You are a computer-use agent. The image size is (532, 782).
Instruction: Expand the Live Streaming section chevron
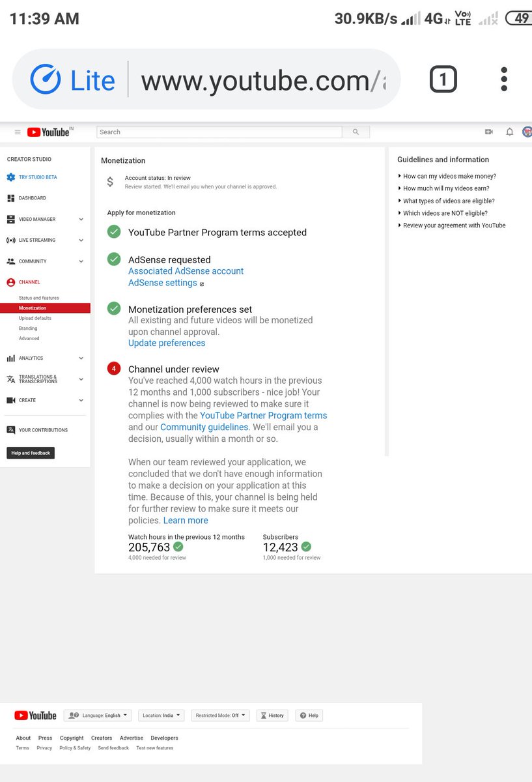(81, 240)
